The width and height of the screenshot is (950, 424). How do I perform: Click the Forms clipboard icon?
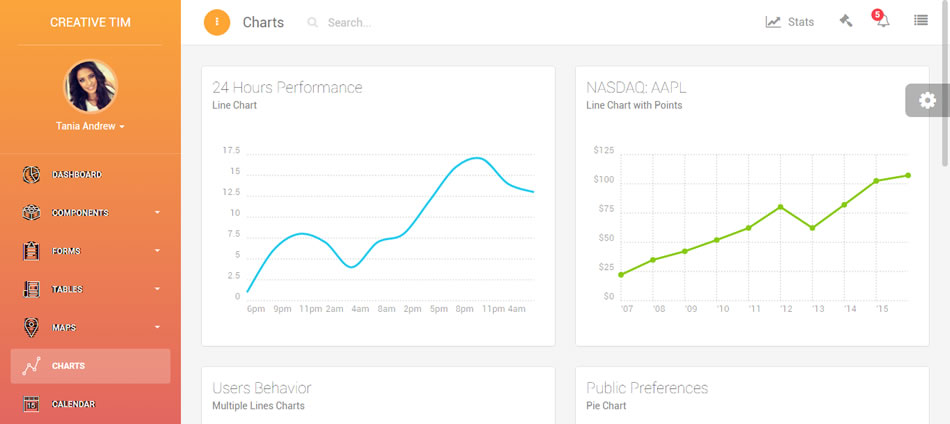(x=31, y=251)
